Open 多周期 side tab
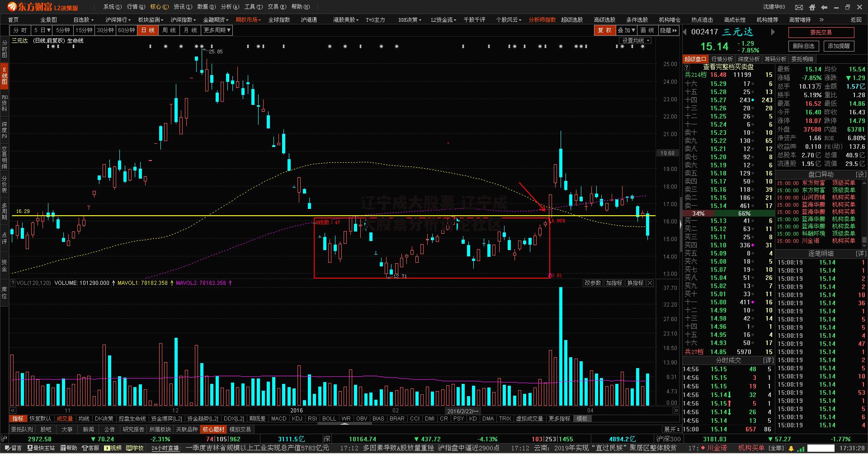This screenshot has height=454, width=868. tap(4, 212)
